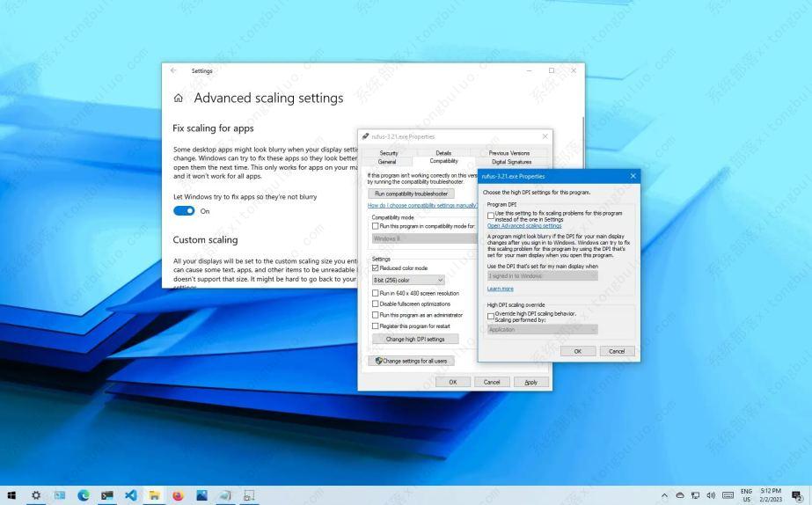The width and height of the screenshot is (812, 505).
Task: Open Advanced scaling settings link
Action: click(x=524, y=226)
